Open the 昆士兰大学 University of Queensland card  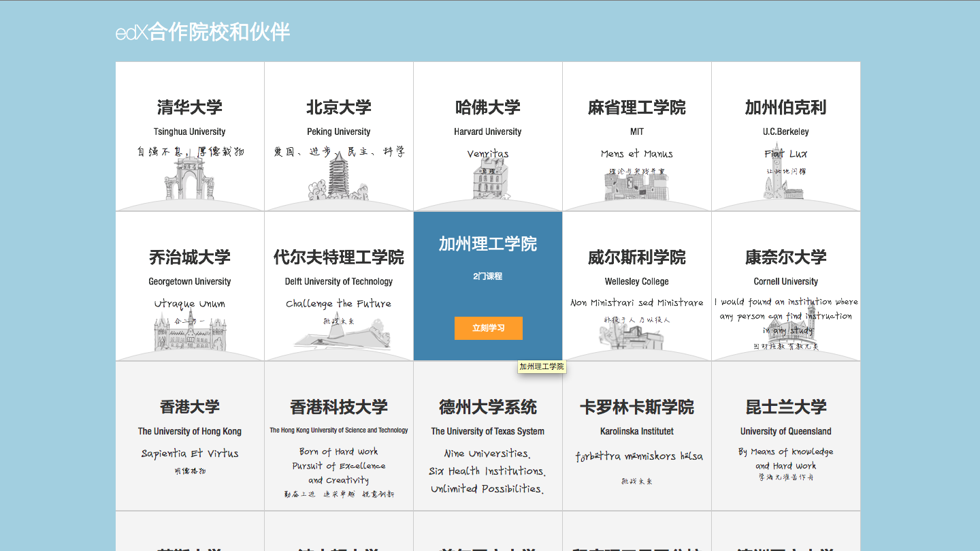click(786, 436)
